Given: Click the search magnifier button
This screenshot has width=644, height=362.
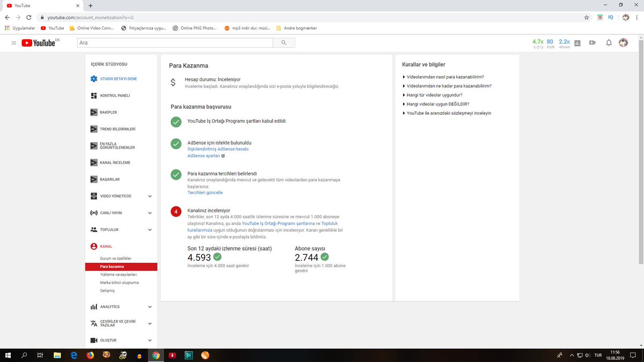Looking at the screenshot, I should pos(284,43).
